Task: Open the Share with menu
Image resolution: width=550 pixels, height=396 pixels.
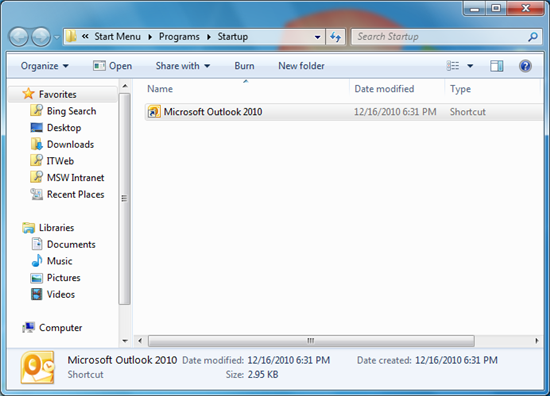Action: point(183,66)
